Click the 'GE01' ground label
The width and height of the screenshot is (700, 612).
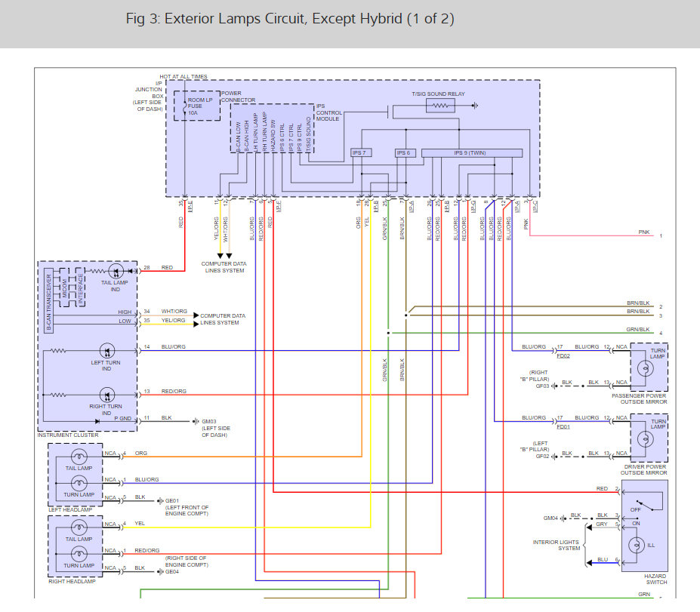[x=172, y=501]
